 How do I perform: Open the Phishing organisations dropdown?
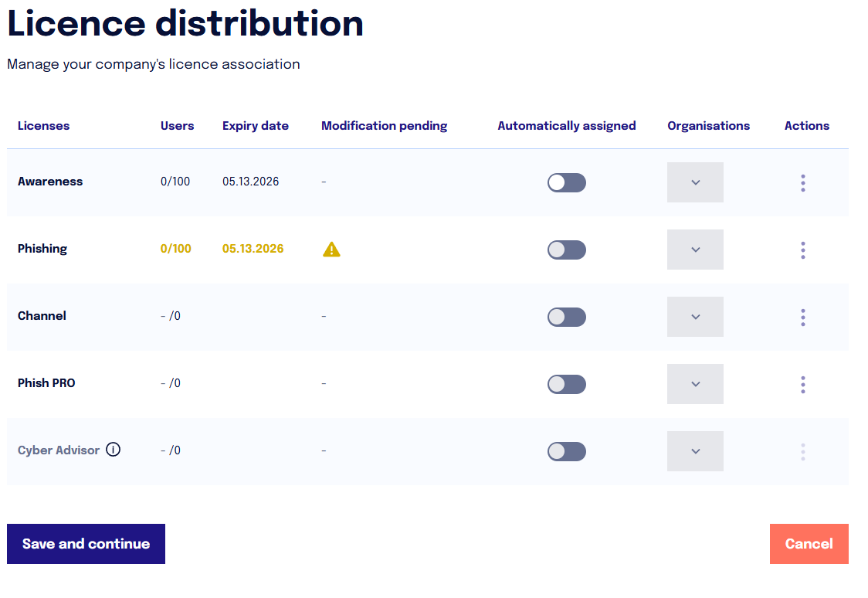click(x=695, y=250)
